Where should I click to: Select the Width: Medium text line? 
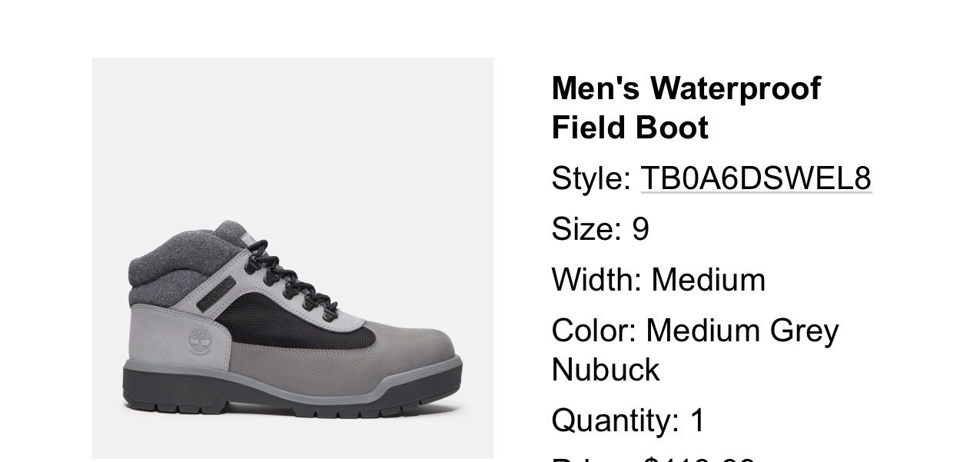(659, 280)
